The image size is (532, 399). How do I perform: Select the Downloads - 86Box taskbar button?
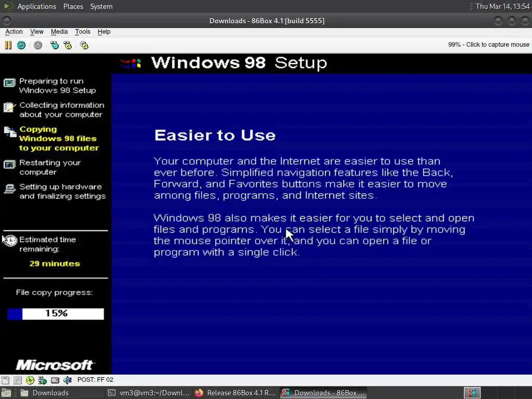[x=323, y=393]
